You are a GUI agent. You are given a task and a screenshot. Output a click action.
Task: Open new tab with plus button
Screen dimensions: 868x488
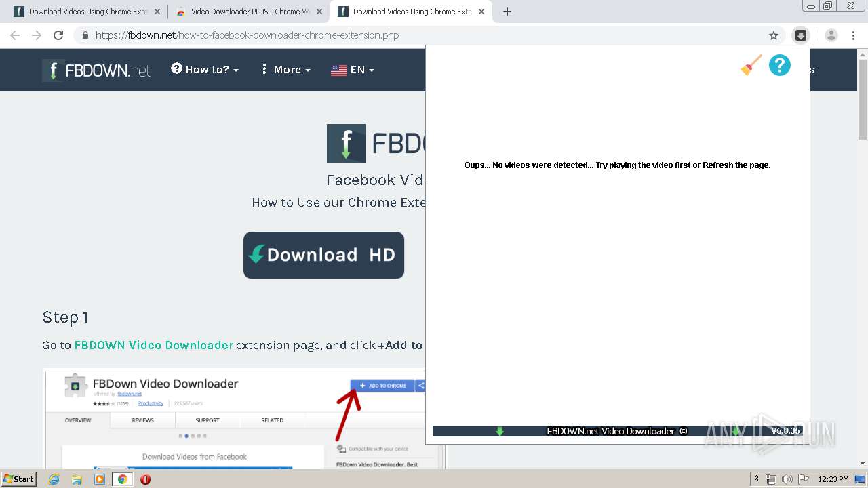pyautogui.click(x=507, y=12)
